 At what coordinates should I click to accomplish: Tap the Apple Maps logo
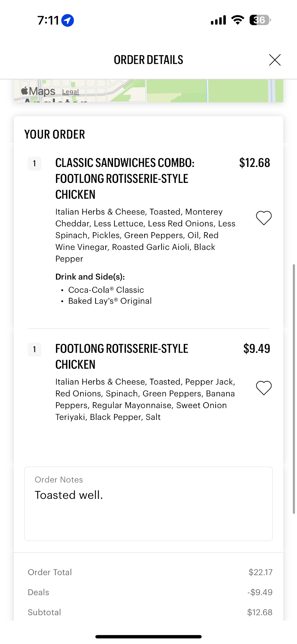click(x=38, y=91)
